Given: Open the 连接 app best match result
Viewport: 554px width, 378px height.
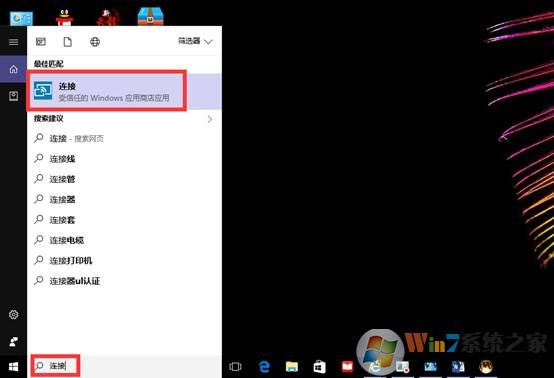Looking at the screenshot, I should point(124,91).
